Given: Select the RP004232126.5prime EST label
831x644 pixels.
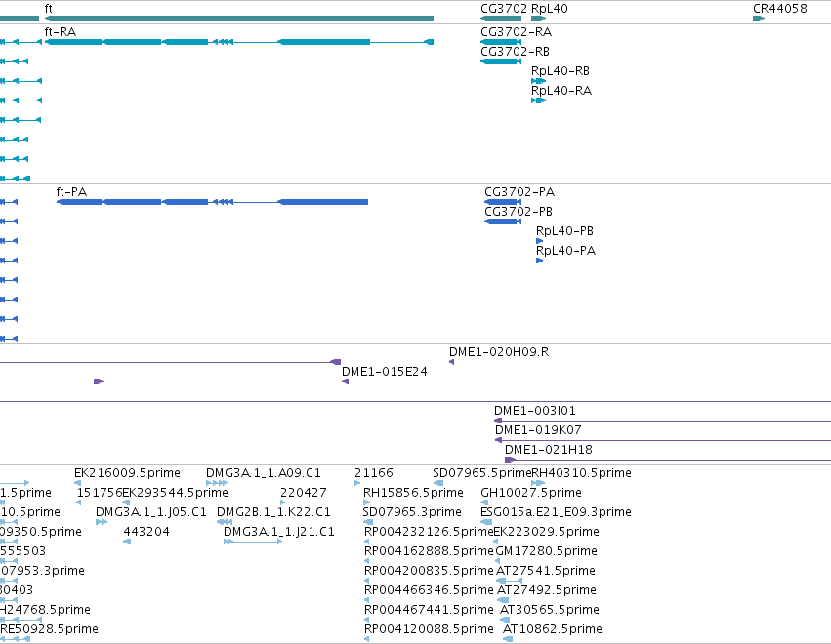Looking at the screenshot, I should pyautogui.click(x=429, y=532).
